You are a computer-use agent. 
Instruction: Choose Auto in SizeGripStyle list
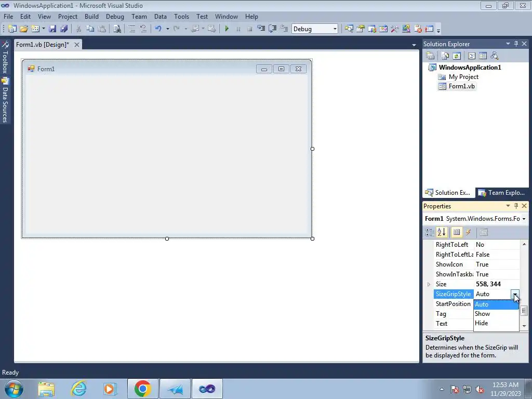[x=496, y=304]
